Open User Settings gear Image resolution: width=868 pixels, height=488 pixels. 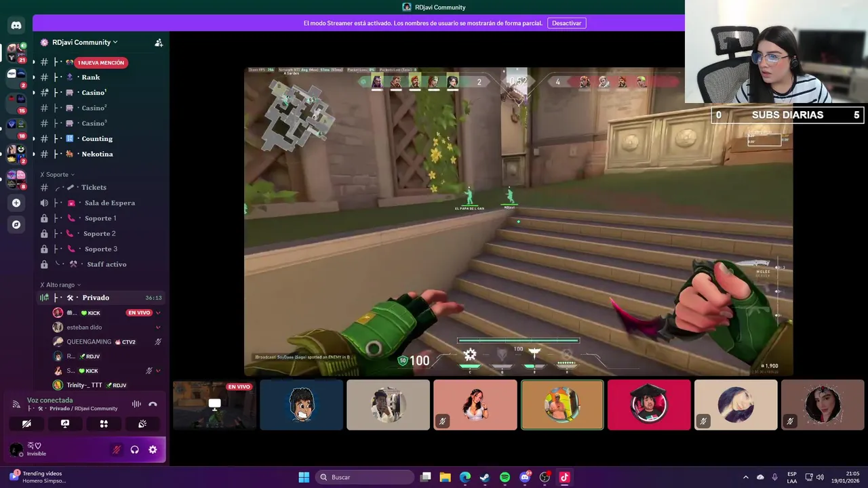pos(153,449)
